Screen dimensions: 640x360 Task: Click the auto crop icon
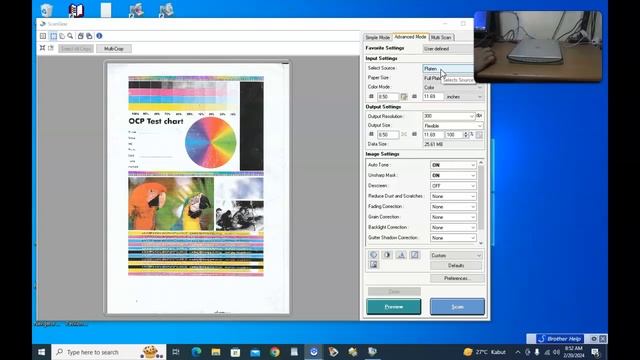(x=42, y=48)
